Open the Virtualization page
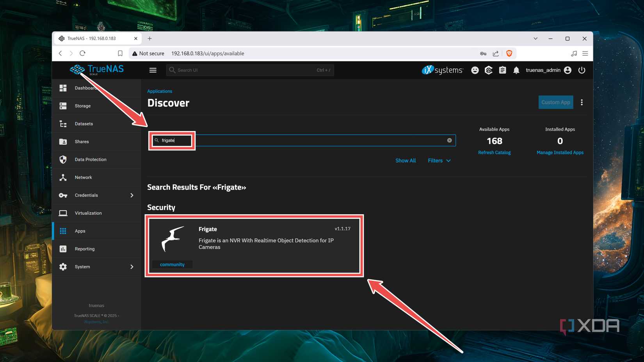 (96, 213)
